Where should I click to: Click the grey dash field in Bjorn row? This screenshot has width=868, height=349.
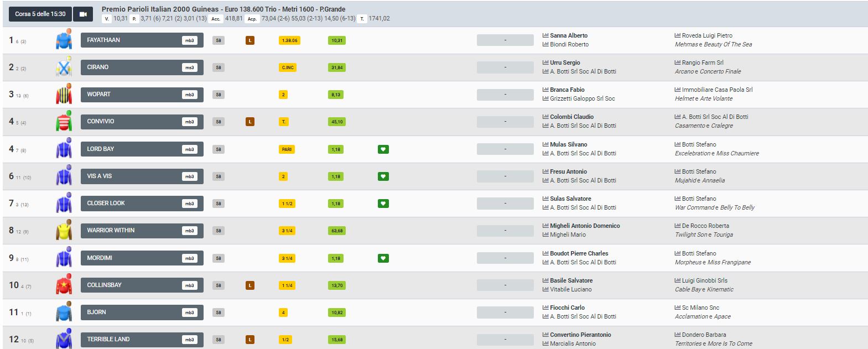tap(505, 312)
